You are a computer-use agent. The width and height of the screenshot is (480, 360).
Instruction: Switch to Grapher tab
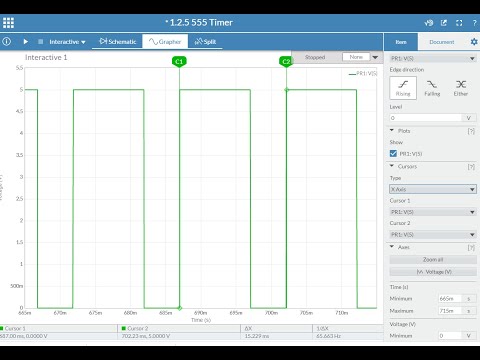click(165, 42)
